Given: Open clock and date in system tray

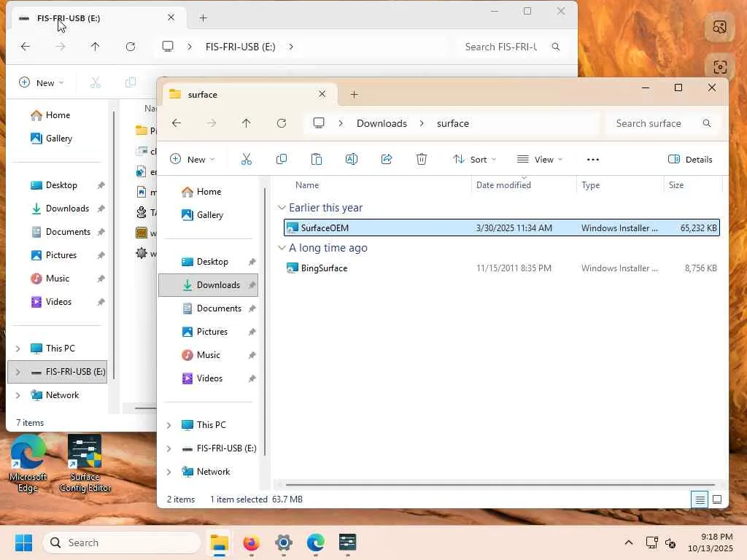Looking at the screenshot, I should [711, 542].
